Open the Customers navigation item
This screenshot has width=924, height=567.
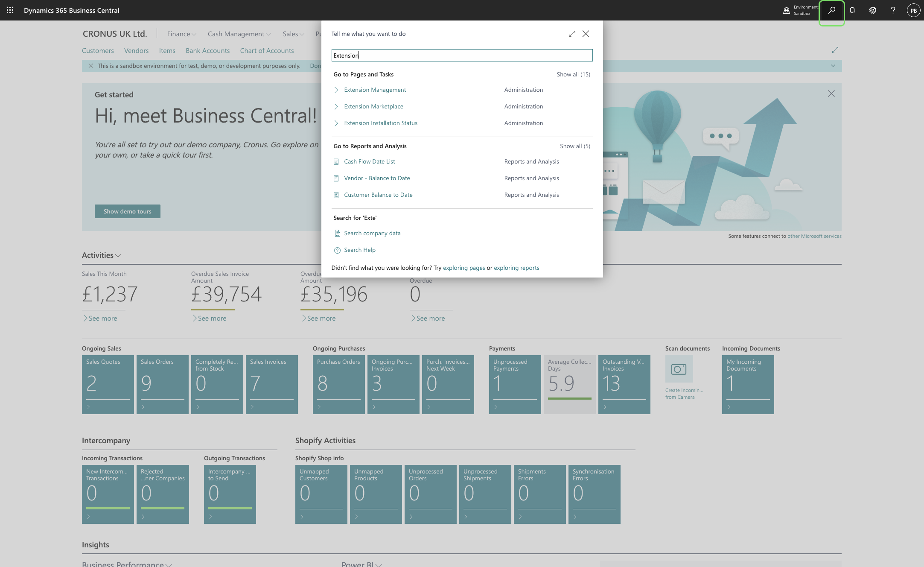click(x=98, y=50)
